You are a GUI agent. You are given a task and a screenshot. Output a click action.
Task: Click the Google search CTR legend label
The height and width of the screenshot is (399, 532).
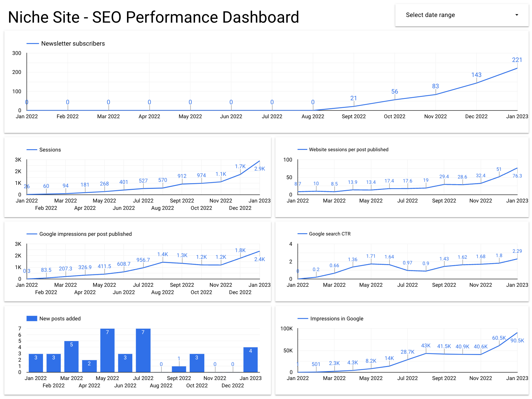click(330, 234)
